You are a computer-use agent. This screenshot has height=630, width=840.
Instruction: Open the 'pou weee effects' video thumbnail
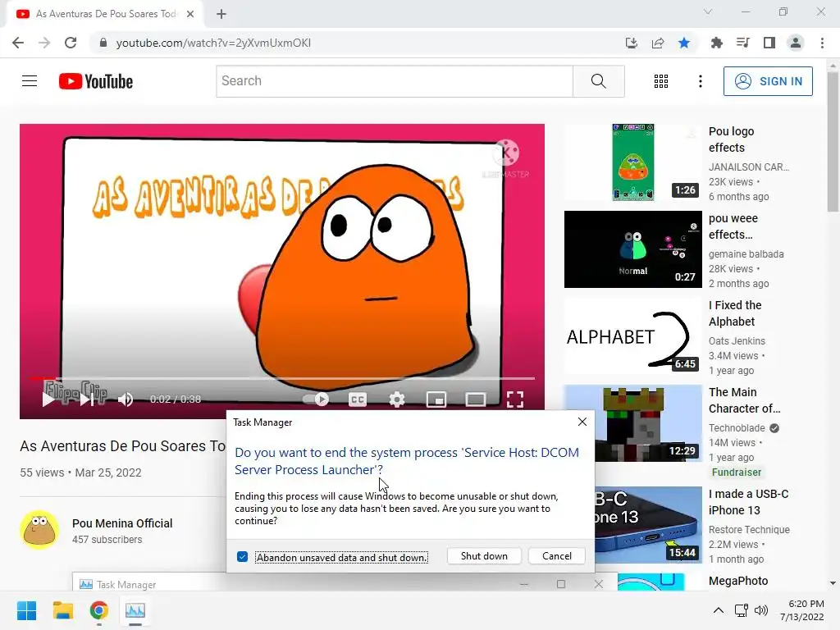632,249
